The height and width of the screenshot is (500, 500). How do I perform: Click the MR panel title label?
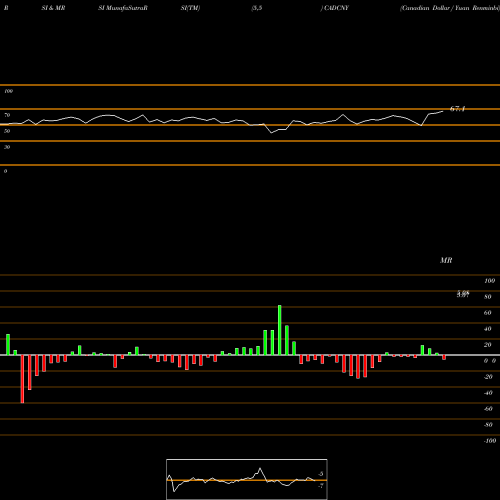446,260
